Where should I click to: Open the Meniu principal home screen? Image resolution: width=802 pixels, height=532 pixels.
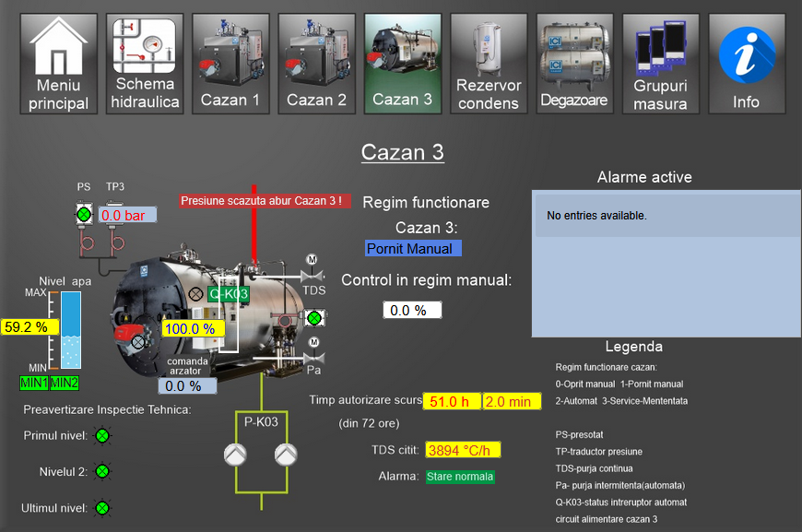pos(59,64)
